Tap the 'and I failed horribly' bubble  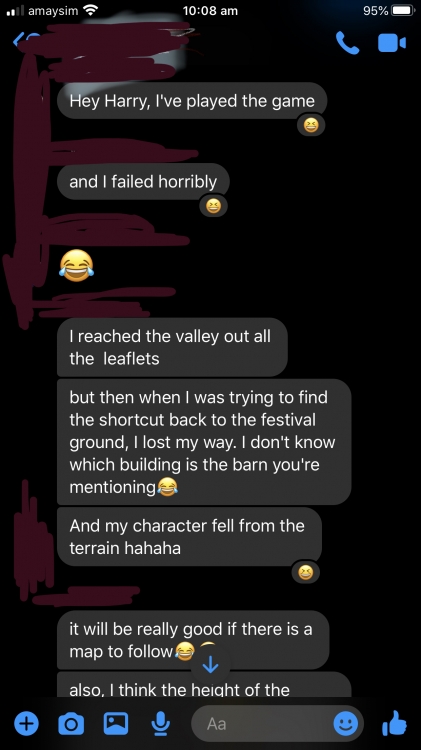143,182
